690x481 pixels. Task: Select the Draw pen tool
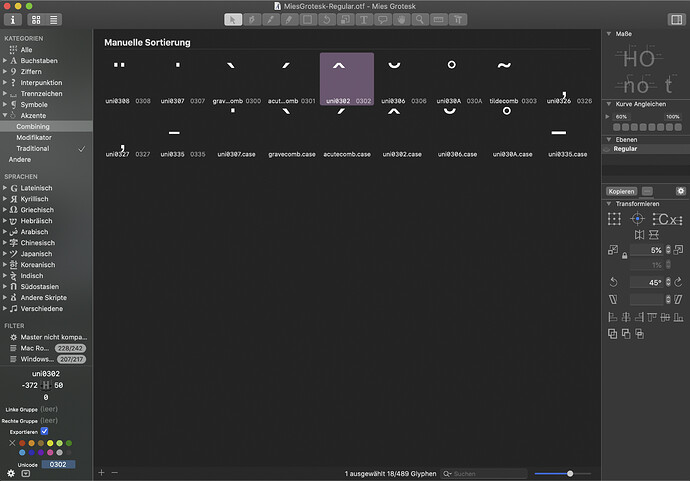coord(252,19)
